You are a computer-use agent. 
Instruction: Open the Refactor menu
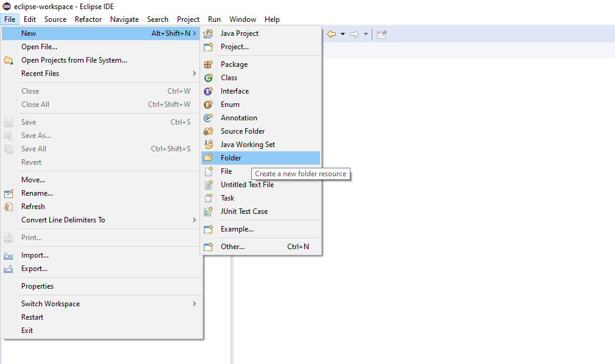[88, 19]
